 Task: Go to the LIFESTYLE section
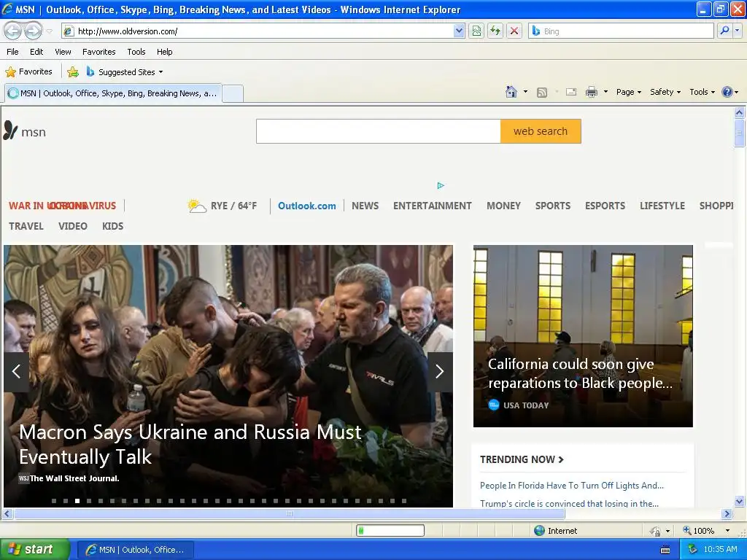tap(662, 206)
